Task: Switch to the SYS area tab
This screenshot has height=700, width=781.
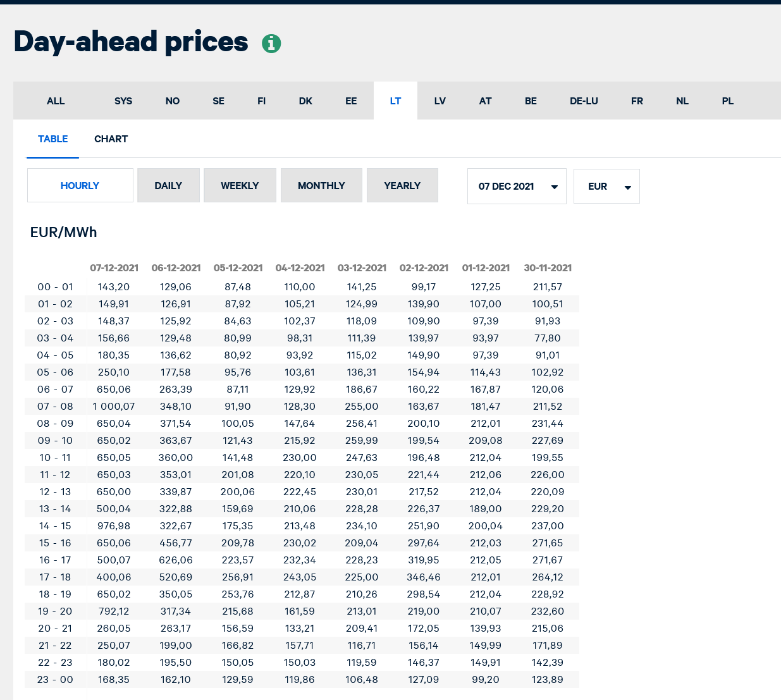Action: pyautogui.click(x=123, y=101)
